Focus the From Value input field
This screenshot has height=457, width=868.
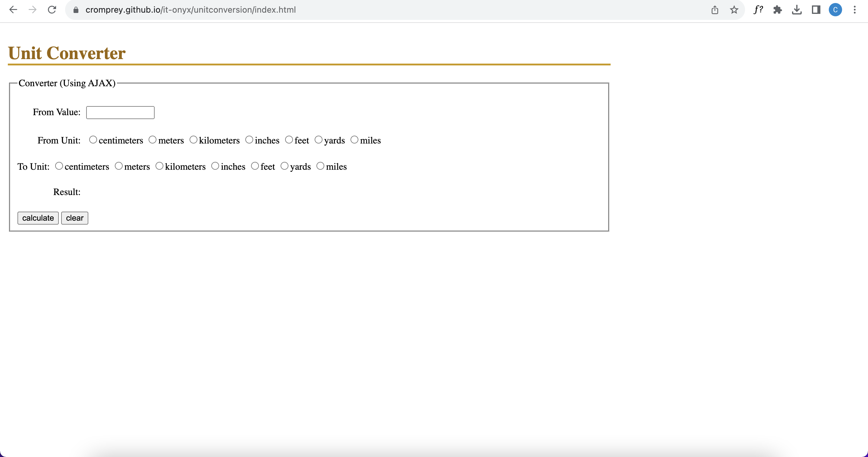click(x=120, y=112)
